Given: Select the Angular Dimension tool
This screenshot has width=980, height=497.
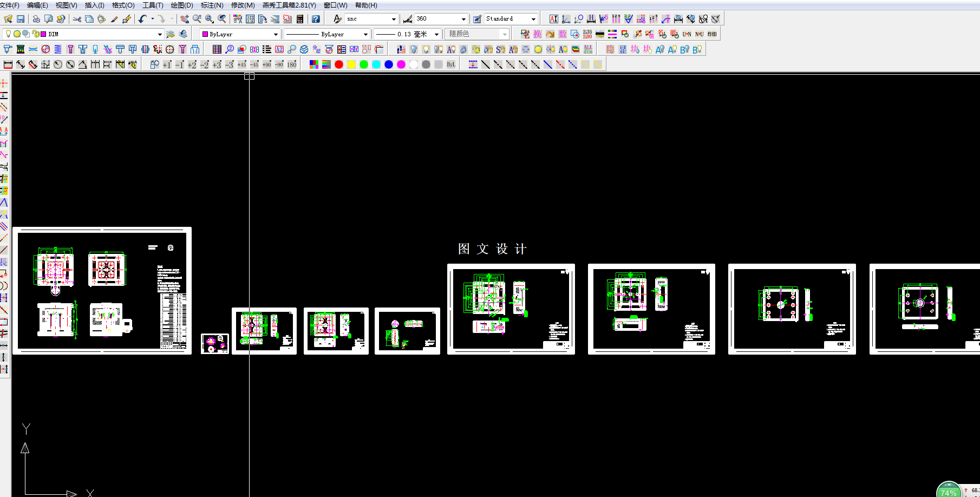Looking at the screenshot, I should 82,64.
